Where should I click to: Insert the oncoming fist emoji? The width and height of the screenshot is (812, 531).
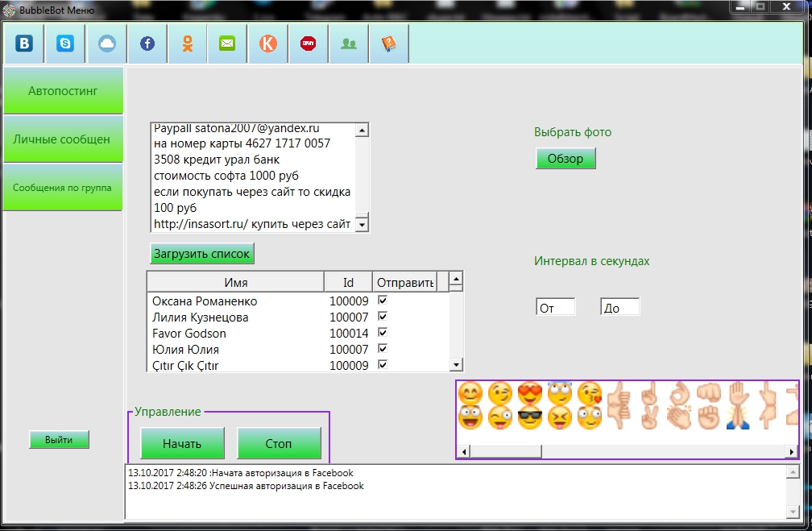click(x=709, y=394)
